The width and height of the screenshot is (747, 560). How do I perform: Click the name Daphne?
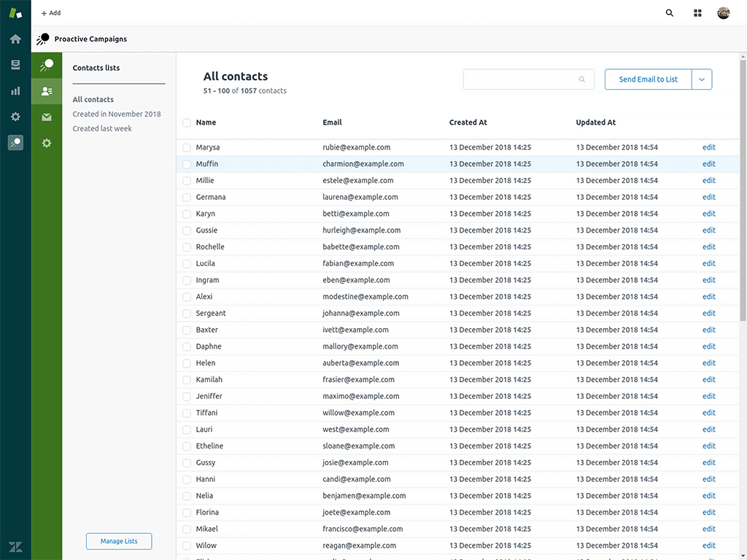pyautogui.click(x=209, y=346)
